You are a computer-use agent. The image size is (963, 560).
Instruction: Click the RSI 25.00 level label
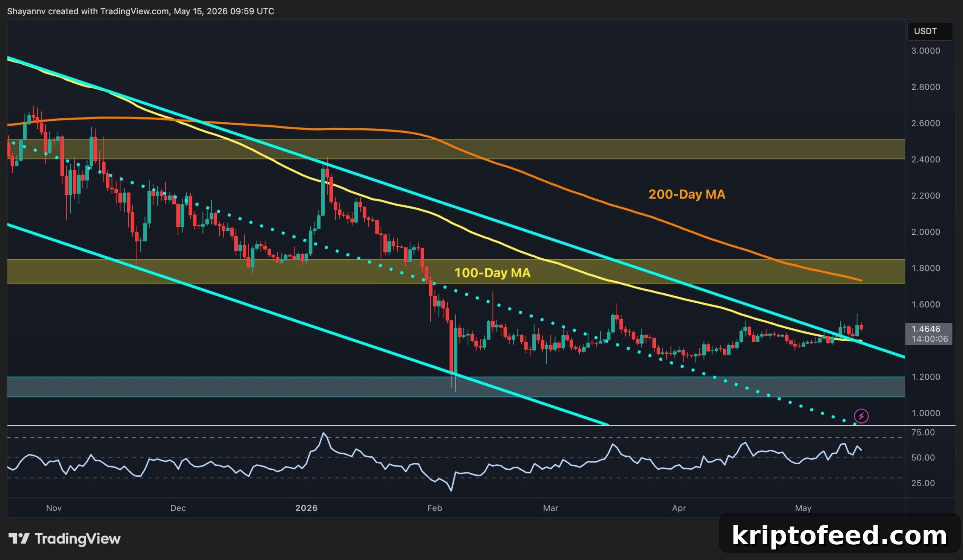923,483
